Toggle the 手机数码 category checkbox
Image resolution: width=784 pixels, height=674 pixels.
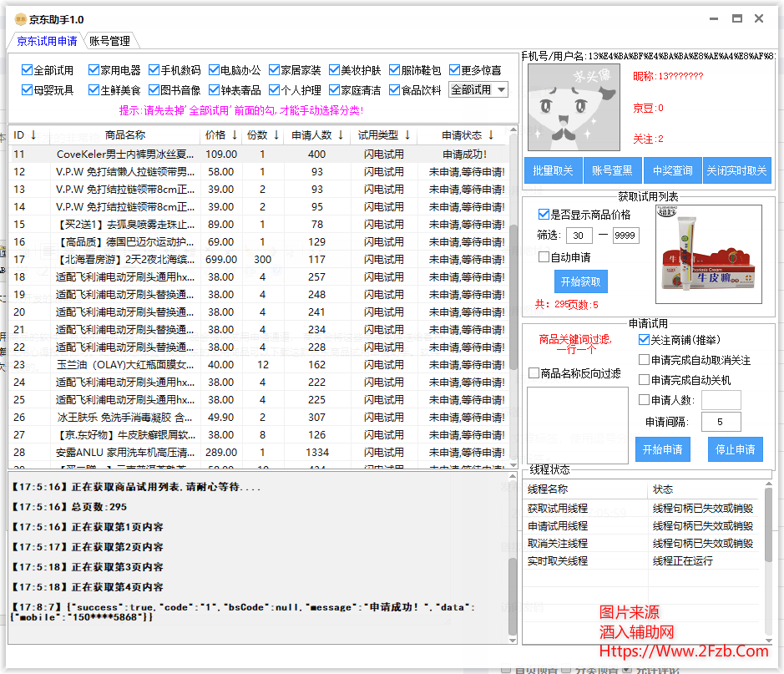pyautogui.click(x=154, y=70)
